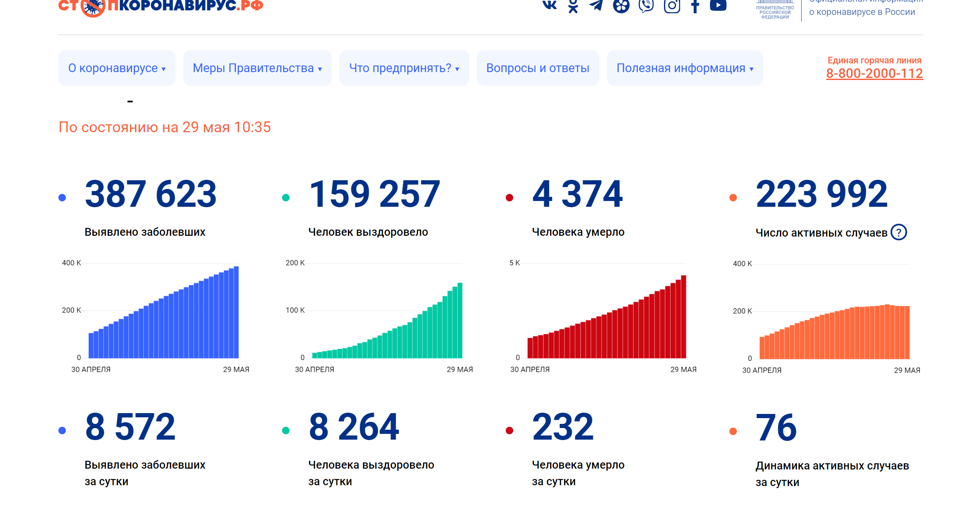Click the date text По состоянию на 29 мая 10:35
This screenshot has width=980, height=508.
(x=165, y=127)
